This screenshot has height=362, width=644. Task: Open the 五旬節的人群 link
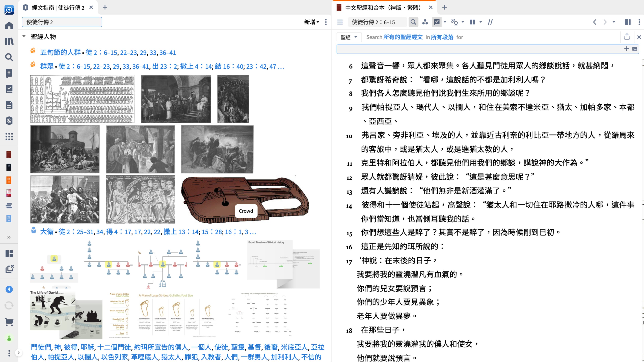point(60,52)
